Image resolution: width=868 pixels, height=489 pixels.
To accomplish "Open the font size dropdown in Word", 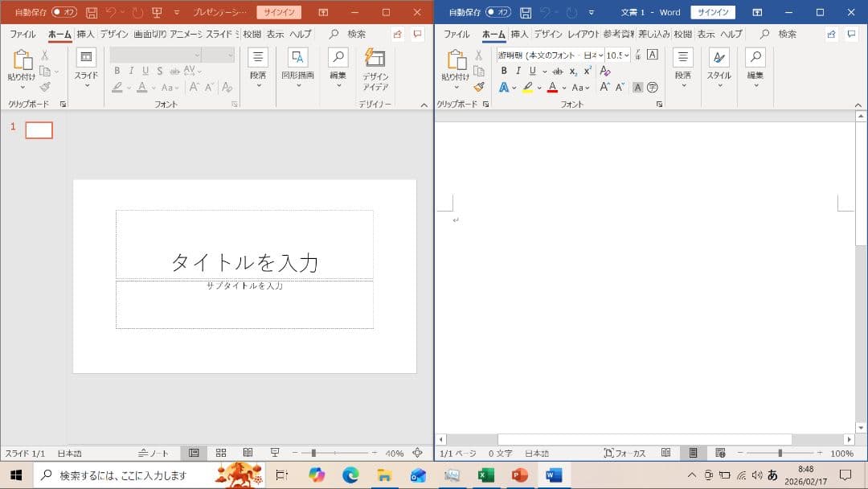I will [626, 55].
